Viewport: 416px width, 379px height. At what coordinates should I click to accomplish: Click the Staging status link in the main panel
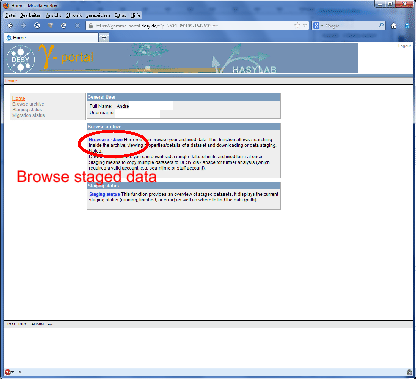[104, 194]
